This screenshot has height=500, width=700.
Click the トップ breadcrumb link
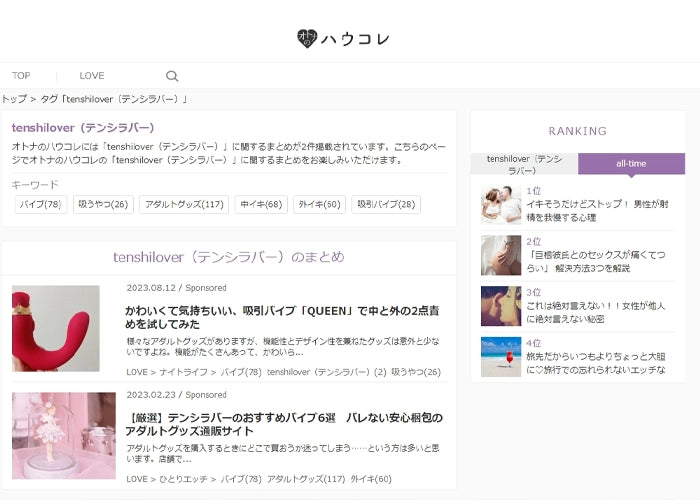coord(14,99)
